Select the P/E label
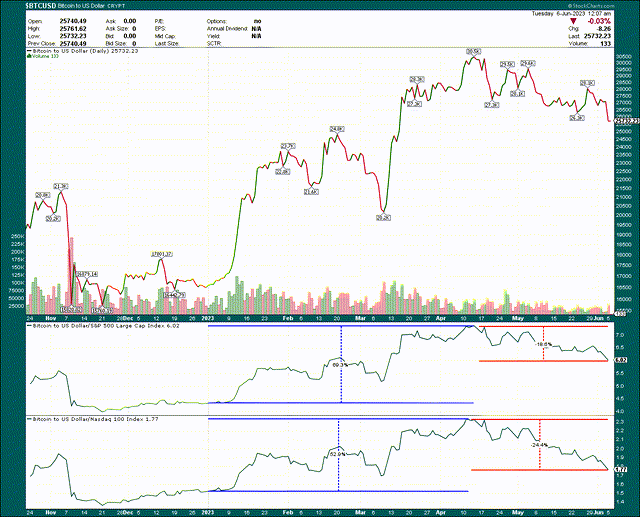The image size is (640, 517). pyautogui.click(x=159, y=21)
